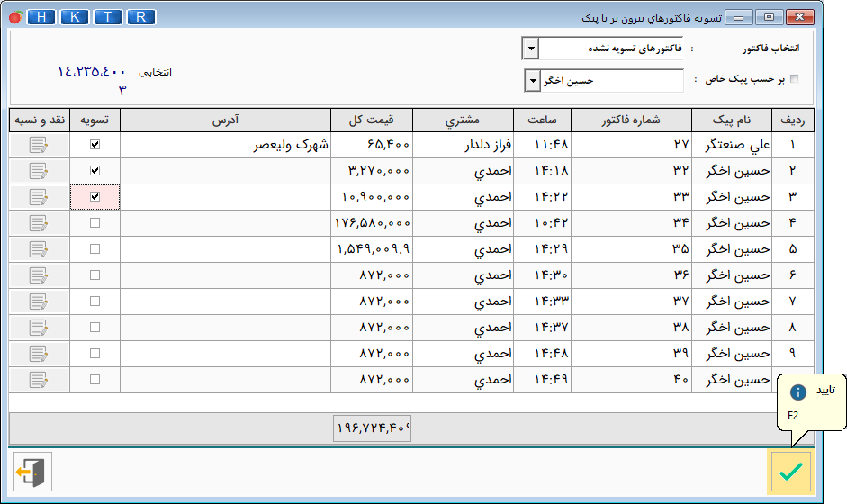Click the T button in title bar
Image resolution: width=847 pixels, height=504 pixels.
pos(108,17)
